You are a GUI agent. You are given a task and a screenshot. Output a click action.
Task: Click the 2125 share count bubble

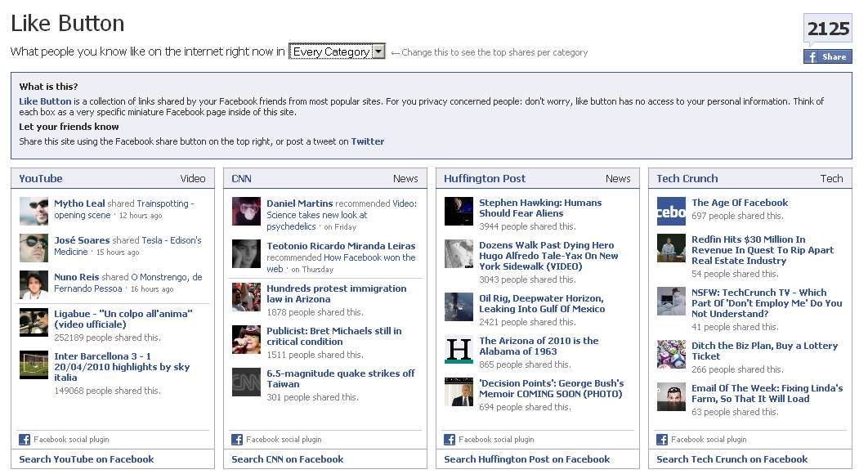point(828,29)
